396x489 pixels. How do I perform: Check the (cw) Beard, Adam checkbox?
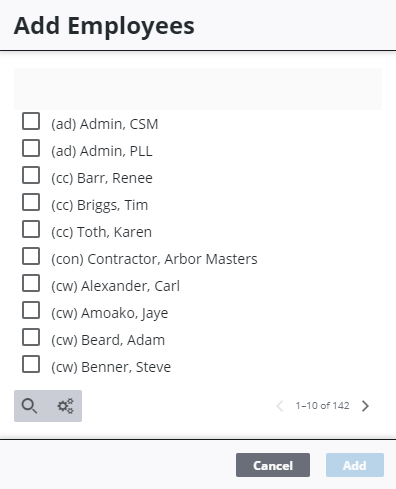tap(31, 337)
